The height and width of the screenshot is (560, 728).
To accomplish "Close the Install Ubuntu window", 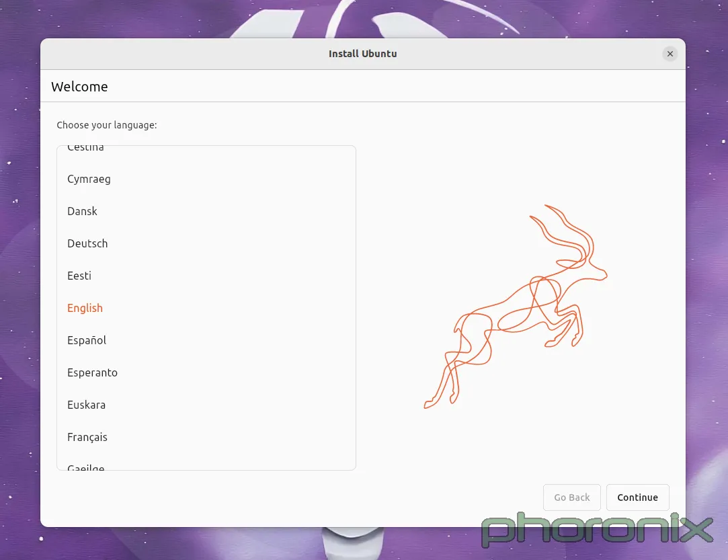I will (670, 54).
